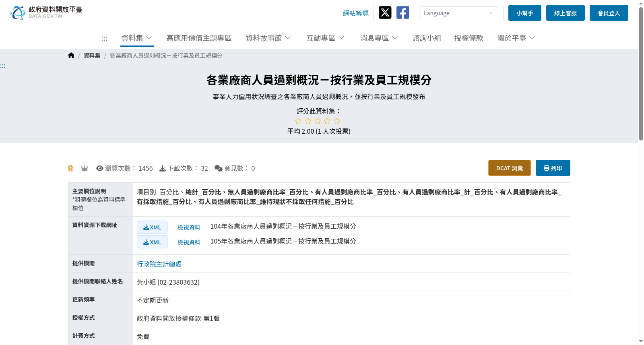Rate dataset with the fifth star
The height and width of the screenshot is (345, 644).
click(337, 121)
